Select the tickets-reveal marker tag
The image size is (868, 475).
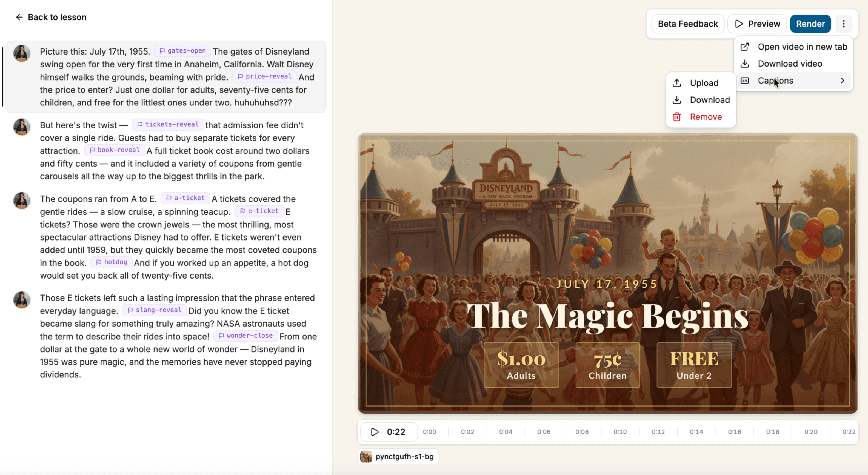coord(168,124)
